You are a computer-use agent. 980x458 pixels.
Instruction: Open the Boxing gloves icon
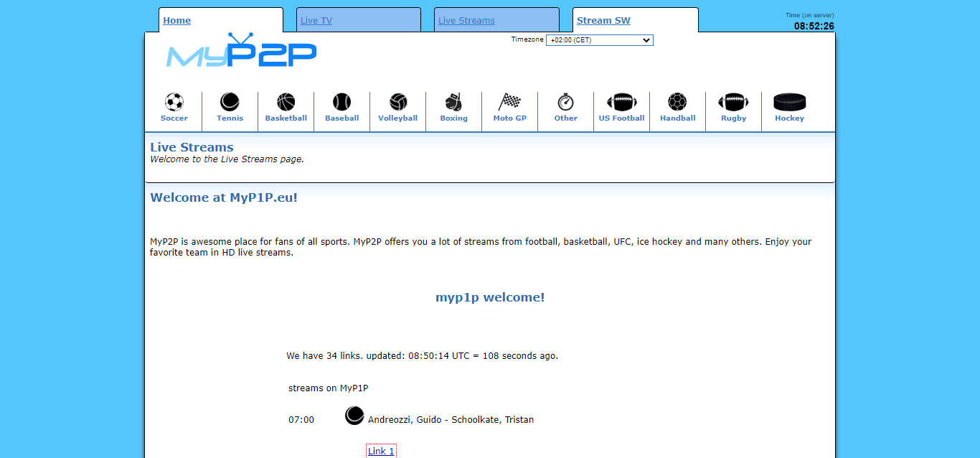[453, 102]
